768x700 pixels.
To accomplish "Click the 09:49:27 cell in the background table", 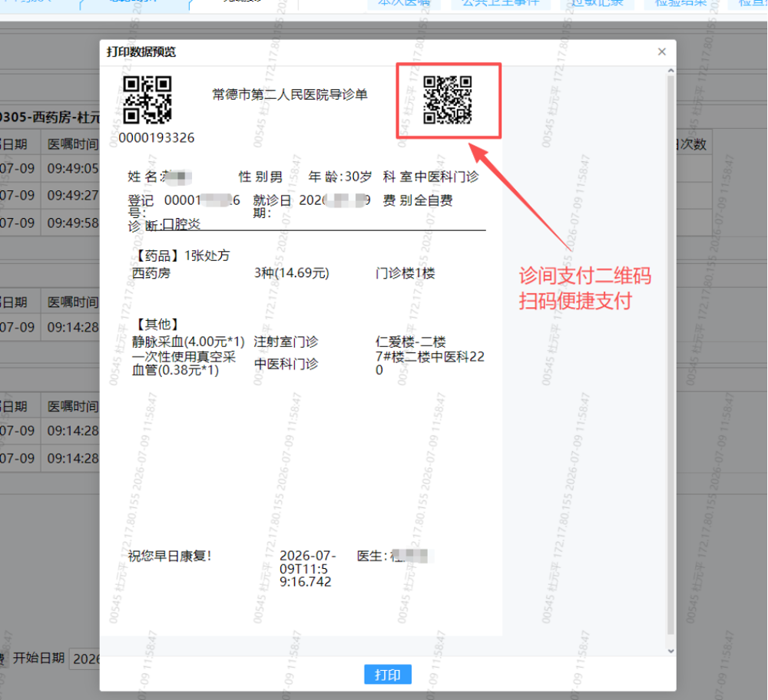I will (73, 196).
